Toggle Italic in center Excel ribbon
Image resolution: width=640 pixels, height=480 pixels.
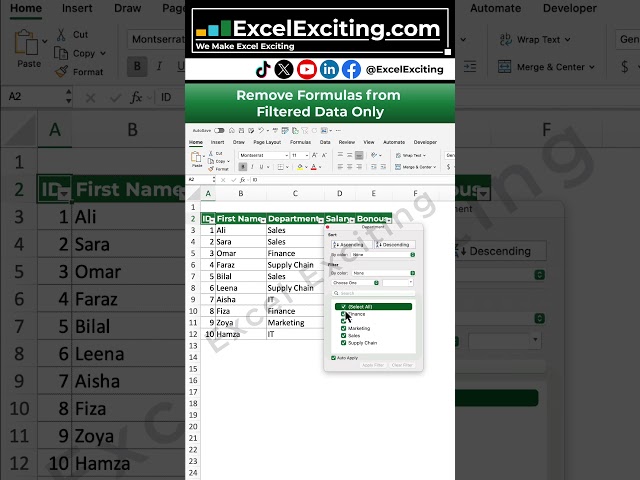(252, 167)
